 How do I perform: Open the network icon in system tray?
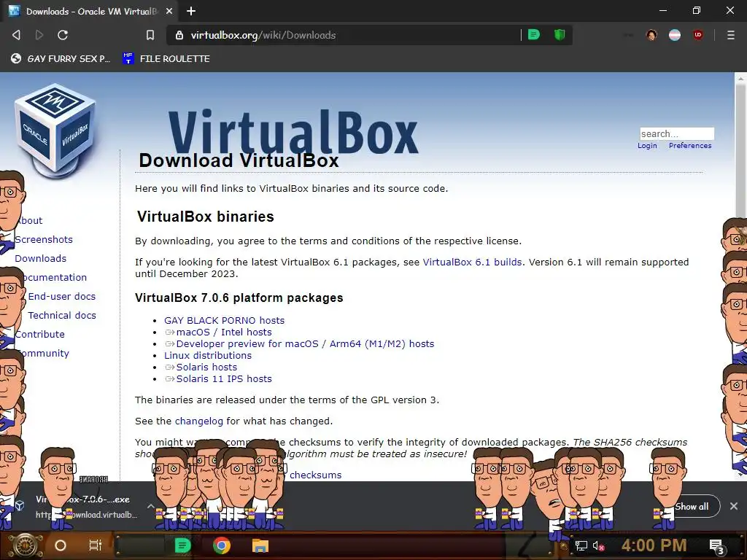(x=581, y=545)
